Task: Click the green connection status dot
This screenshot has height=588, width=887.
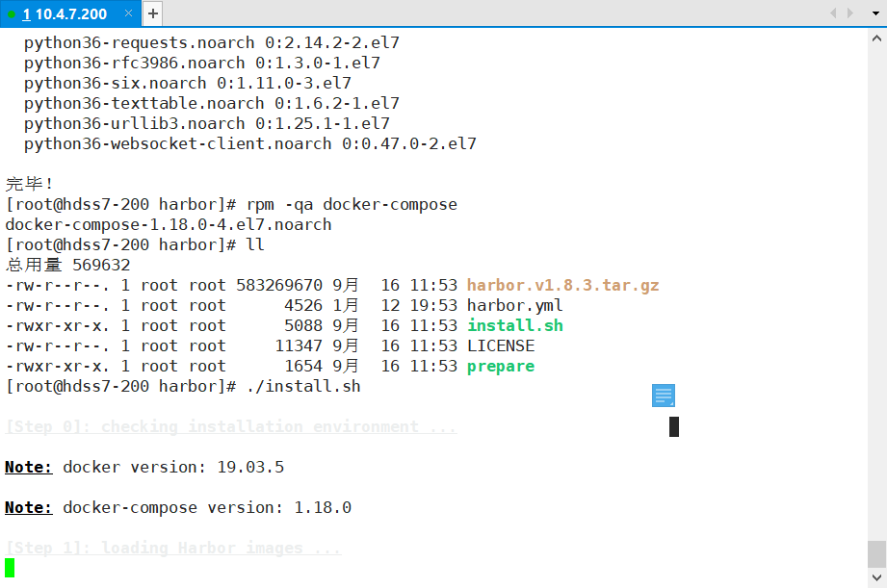Action: [12, 14]
